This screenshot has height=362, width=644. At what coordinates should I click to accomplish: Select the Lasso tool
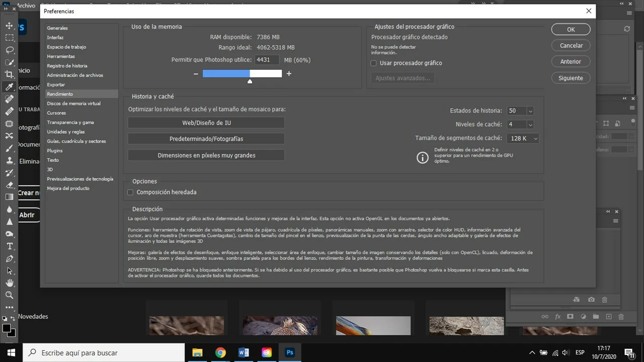(9, 50)
